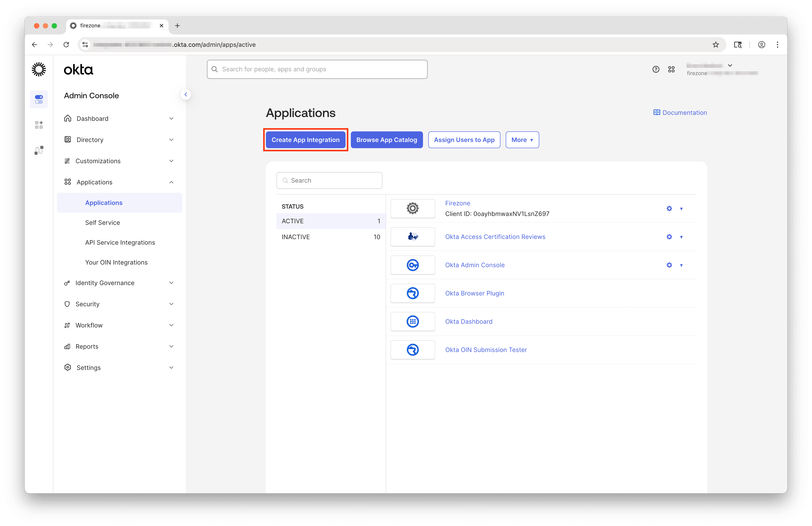
Task: Open settings gear for Okta Admin Console
Action: (x=669, y=265)
